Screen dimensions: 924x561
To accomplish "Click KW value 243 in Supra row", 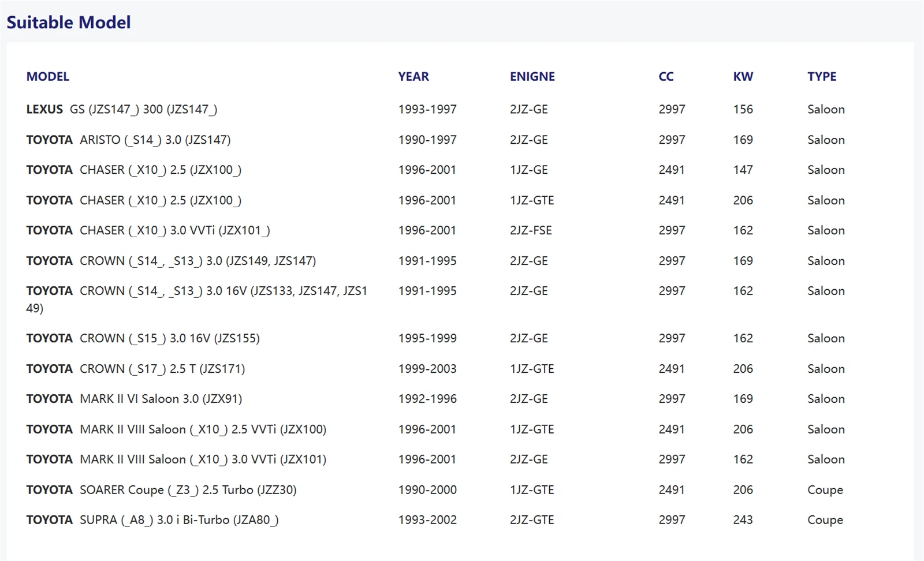I will tap(743, 520).
